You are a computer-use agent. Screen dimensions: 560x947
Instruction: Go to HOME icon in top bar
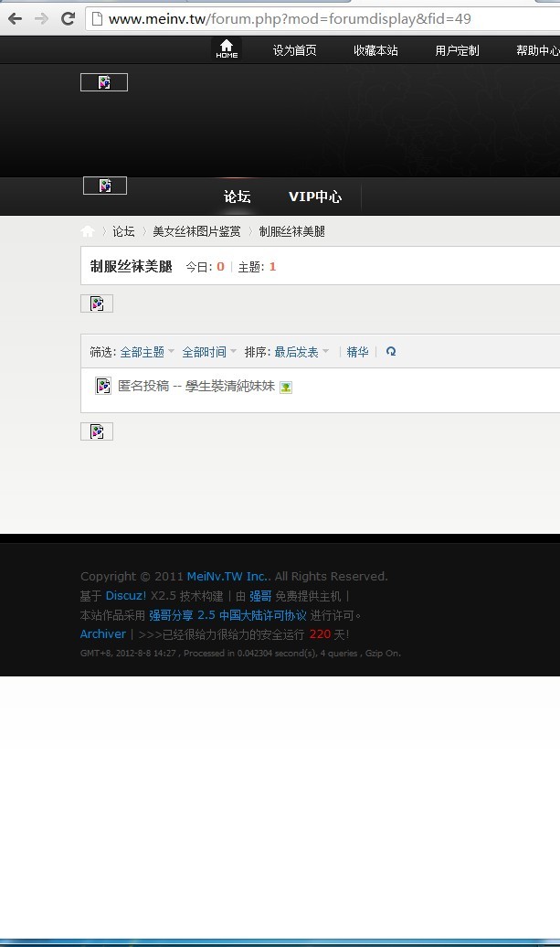pyautogui.click(x=227, y=48)
